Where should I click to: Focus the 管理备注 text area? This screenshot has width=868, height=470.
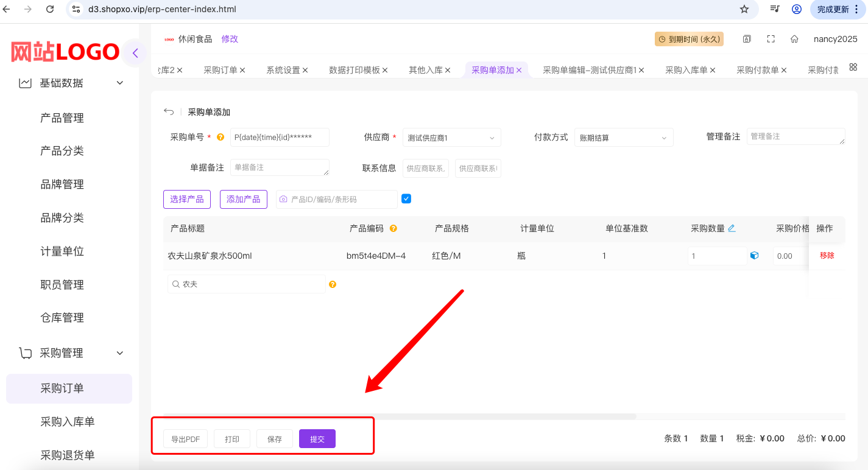[796, 136]
